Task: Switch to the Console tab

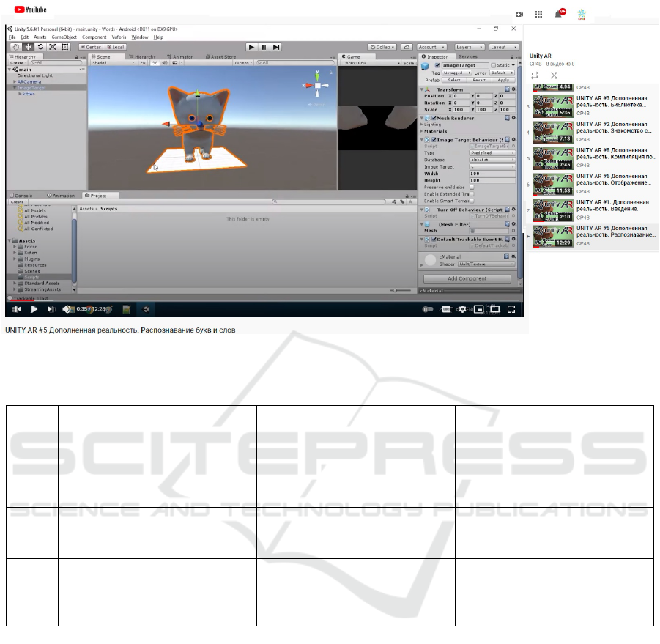Action: (23, 196)
